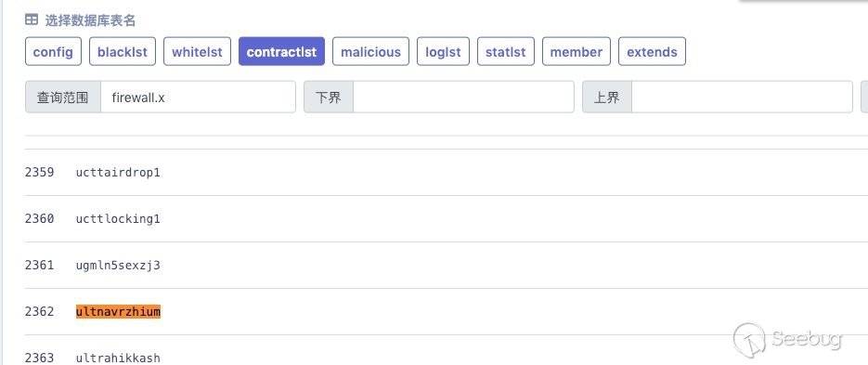Image resolution: width=868 pixels, height=365 pixels.
Task: Switch to the whitelst table
Action: [x=197, y=51]
